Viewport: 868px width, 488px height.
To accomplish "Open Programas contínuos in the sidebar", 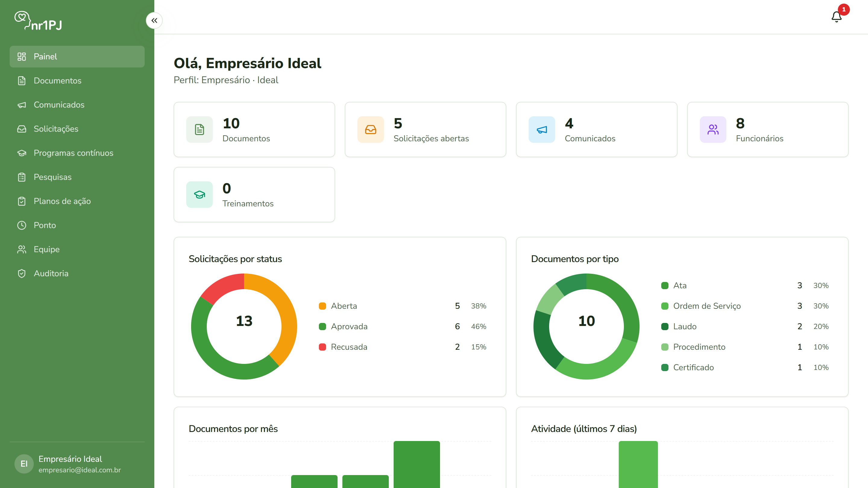I will pyautogui.click(x=77, y=153).
